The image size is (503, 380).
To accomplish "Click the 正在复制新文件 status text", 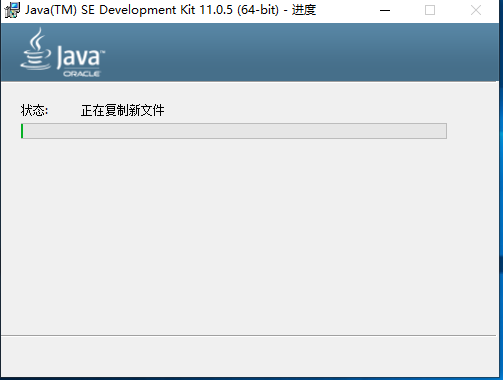I will [x=122, y=110].
